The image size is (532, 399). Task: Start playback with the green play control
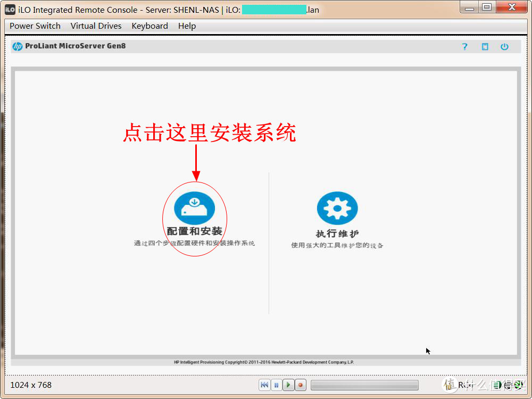(x=288, y=385)
